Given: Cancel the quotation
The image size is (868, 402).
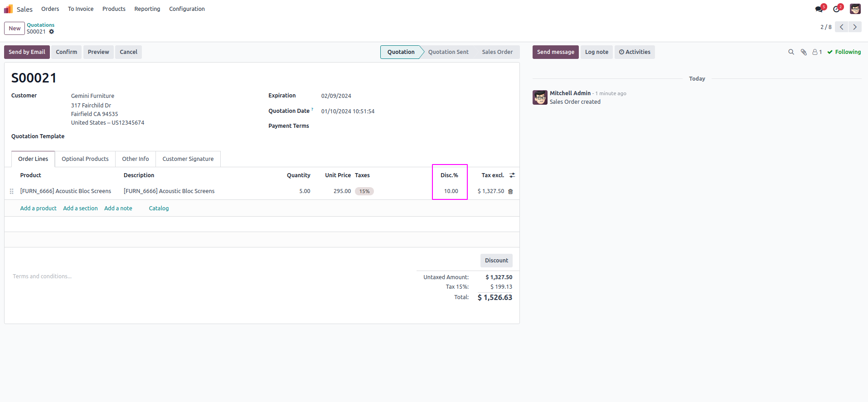Looking at the screenshot, I should 129,52.
